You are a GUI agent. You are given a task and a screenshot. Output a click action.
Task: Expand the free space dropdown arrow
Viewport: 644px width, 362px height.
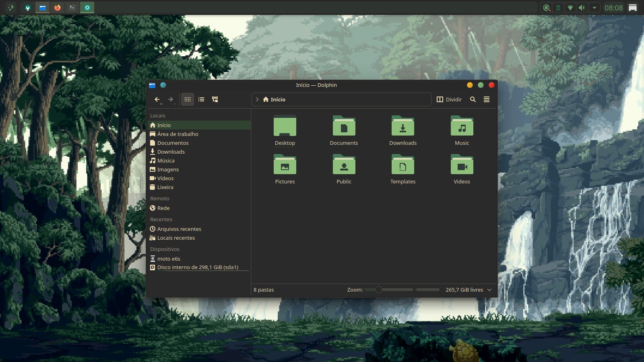[x=489, y=290]
